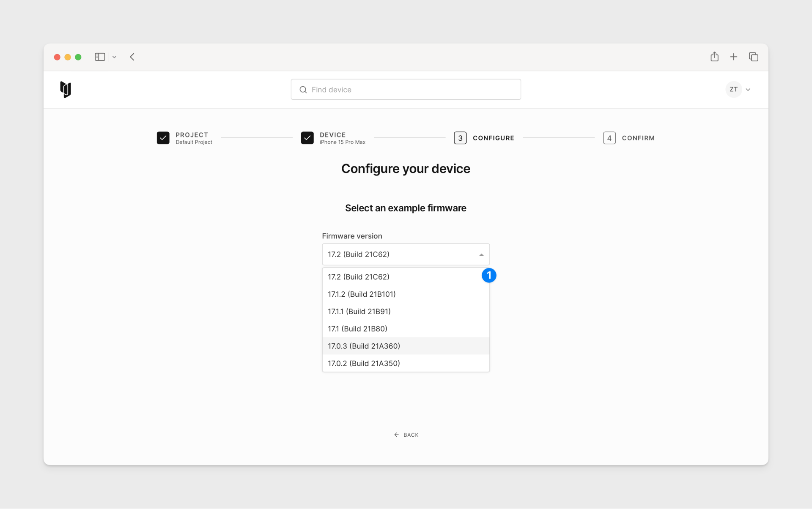Open the ZT account dropdown

pyautogui.click(x=738, y=89)
